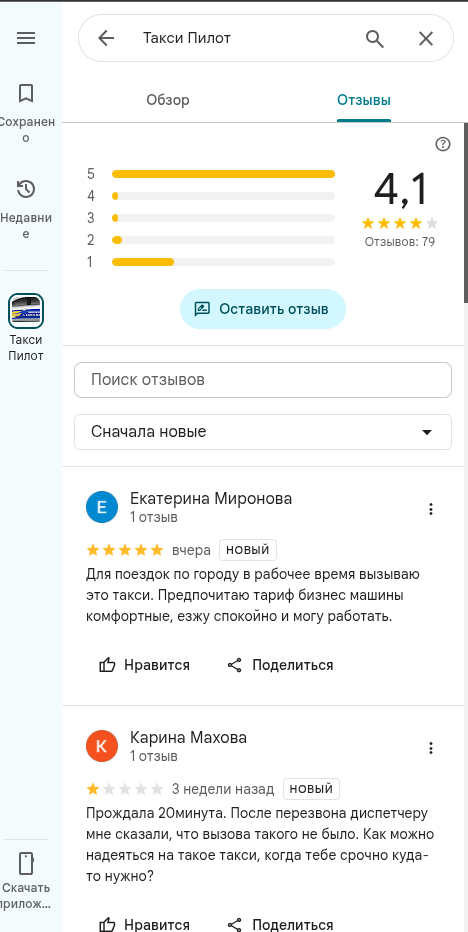Open the Сохранено bookmark section
468x932 pixels.
tap(26, 113)
